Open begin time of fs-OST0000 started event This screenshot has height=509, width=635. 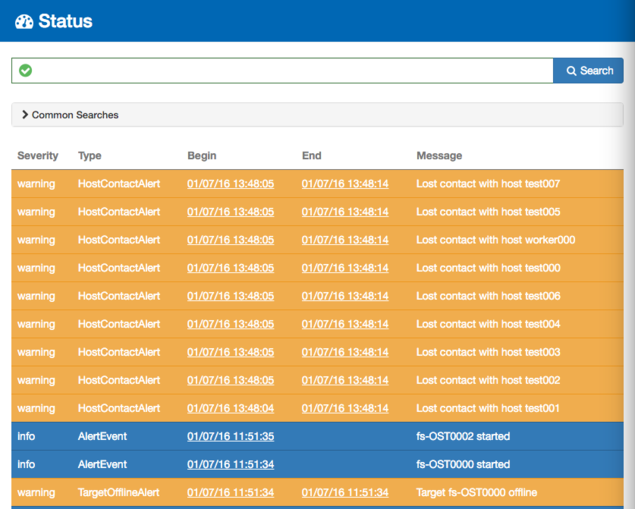click(230, 464)
